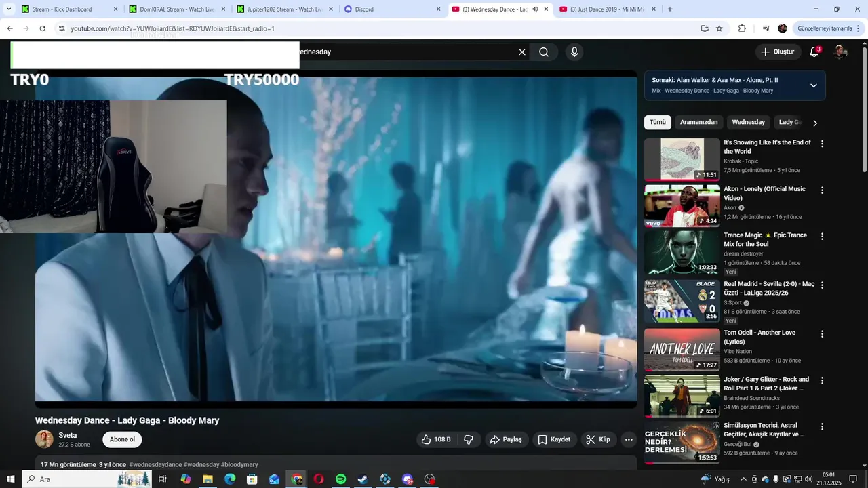Open Opera browser from the taskbar
Screen dimensions: 868x488
319,479
